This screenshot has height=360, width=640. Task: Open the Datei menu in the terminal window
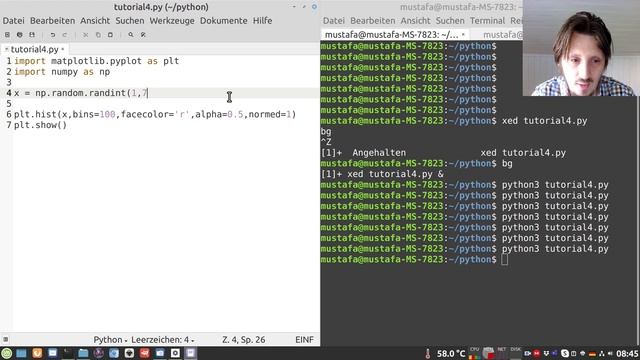(x=334, y=20)
